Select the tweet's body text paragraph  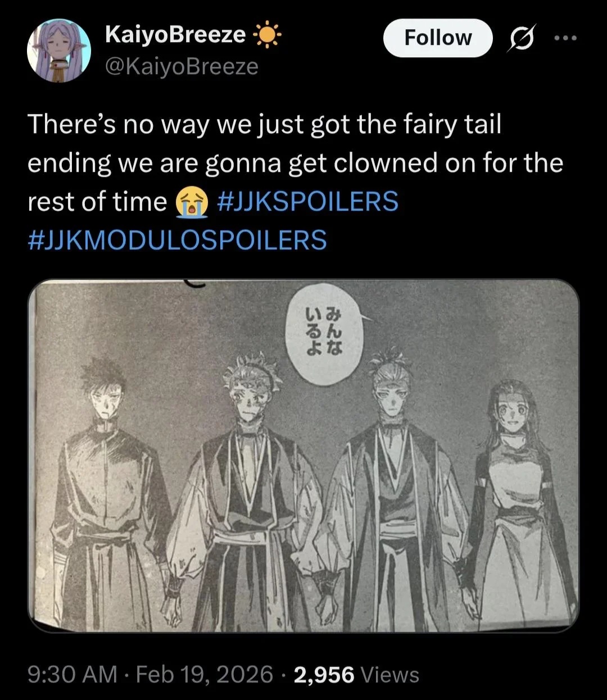[x=295, y=182]
